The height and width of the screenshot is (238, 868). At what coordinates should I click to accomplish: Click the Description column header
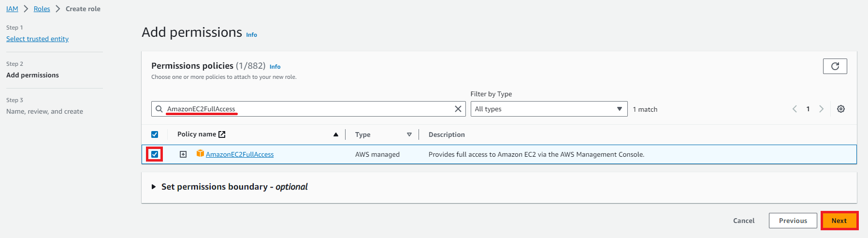(447, 134)
